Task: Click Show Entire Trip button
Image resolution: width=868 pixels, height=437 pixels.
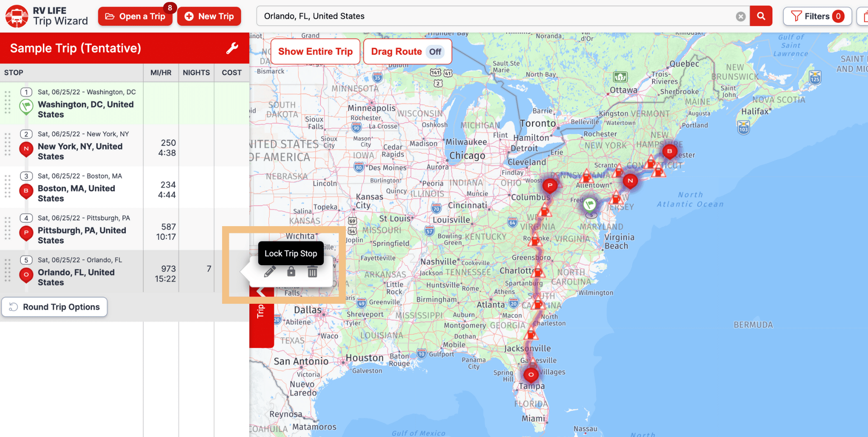Action: [x=315, y=52]
